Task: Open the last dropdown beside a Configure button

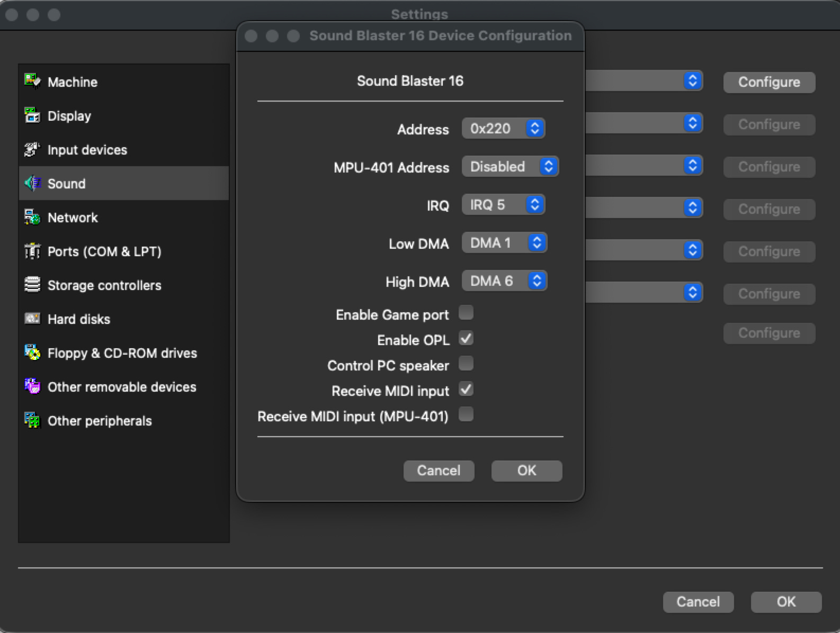Action: 644,293
